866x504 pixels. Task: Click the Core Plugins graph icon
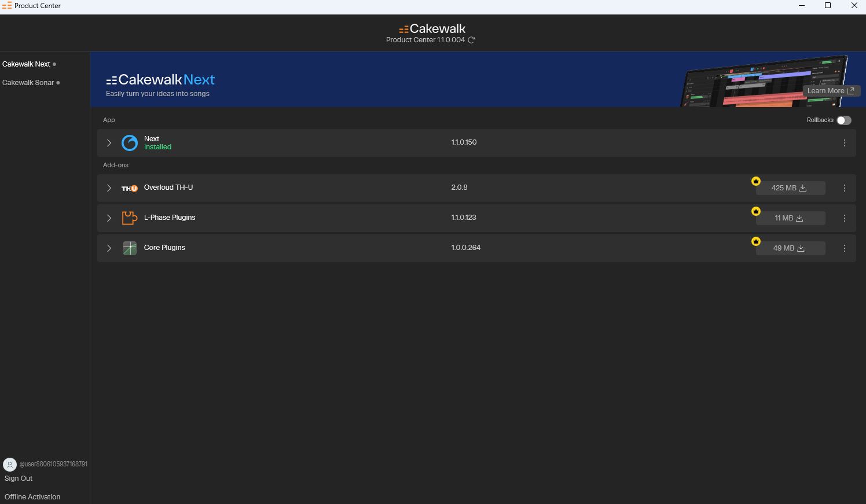click(x=130, y=248)
